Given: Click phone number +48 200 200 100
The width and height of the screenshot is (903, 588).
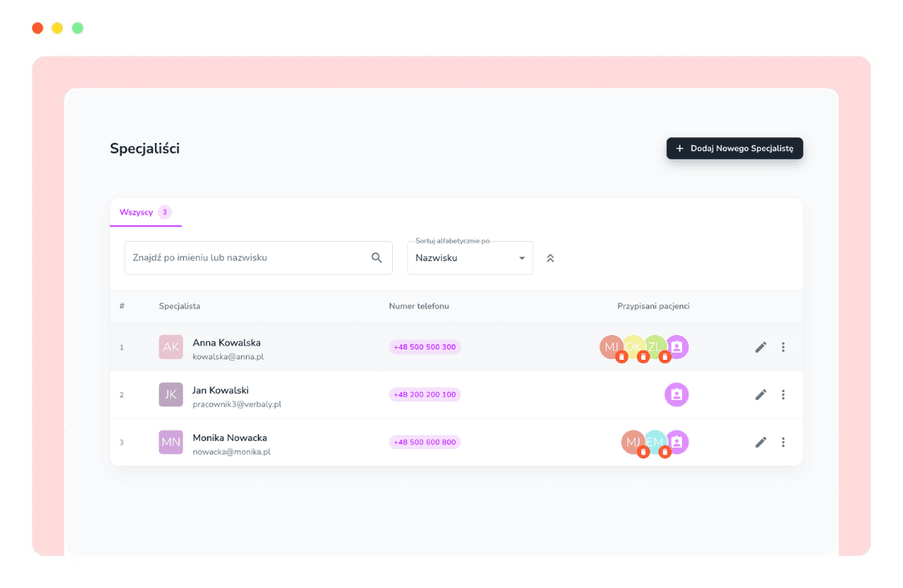Looking at the screenshot, I should click(425, 394).
